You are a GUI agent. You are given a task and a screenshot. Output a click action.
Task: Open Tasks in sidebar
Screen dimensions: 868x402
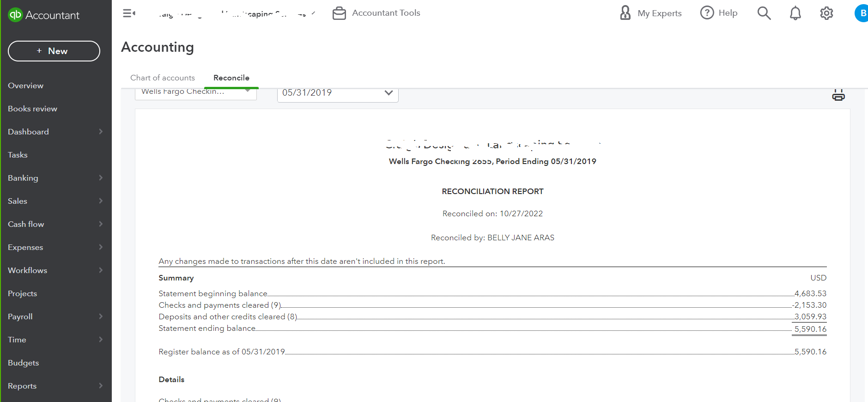(18, 155)
